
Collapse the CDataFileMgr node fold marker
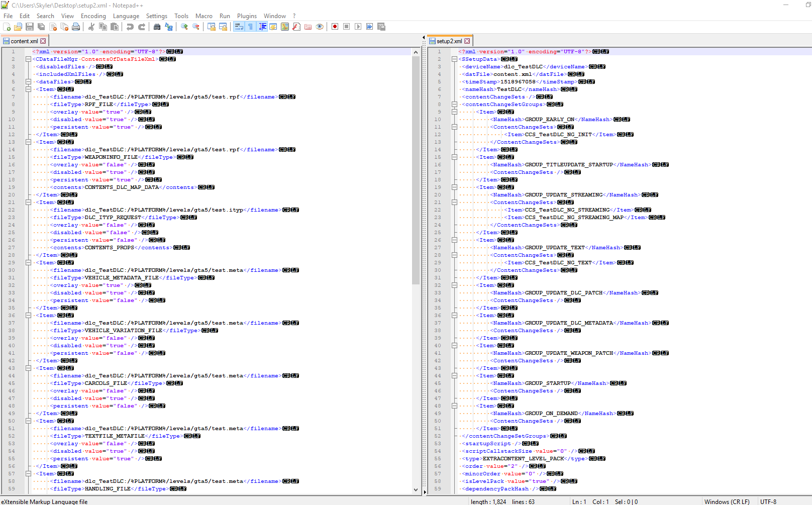pyautogui.click(x=29, y=59)
